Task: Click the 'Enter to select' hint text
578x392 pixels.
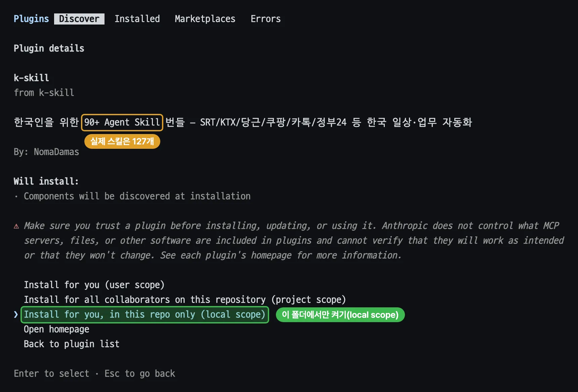Action: tap(51, 374)
